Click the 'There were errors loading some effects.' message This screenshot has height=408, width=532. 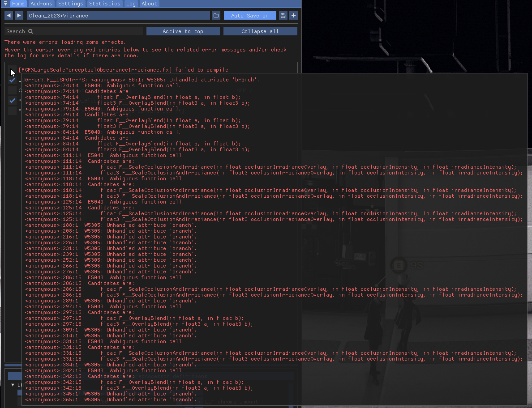tap(65, 42)
